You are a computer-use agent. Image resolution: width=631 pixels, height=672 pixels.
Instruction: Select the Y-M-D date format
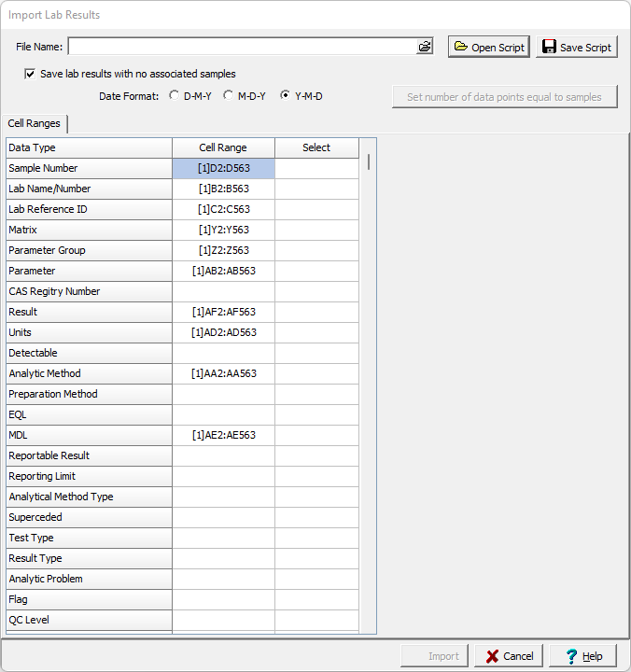point(285,95)
